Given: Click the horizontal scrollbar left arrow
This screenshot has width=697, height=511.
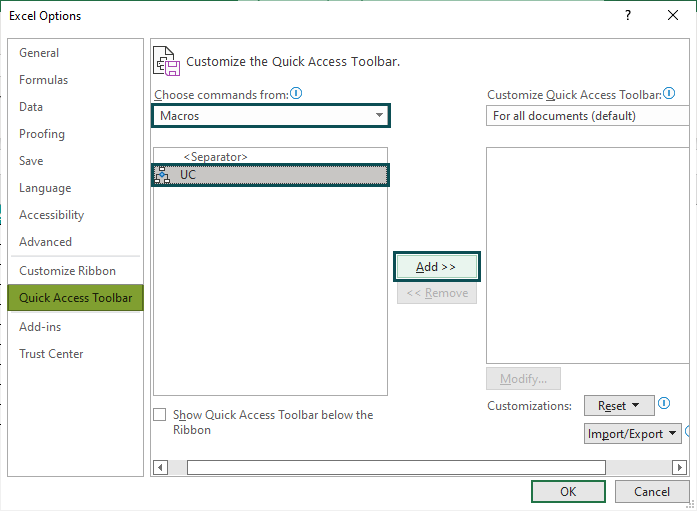Looking at the screenshot, I should (160, 467).
